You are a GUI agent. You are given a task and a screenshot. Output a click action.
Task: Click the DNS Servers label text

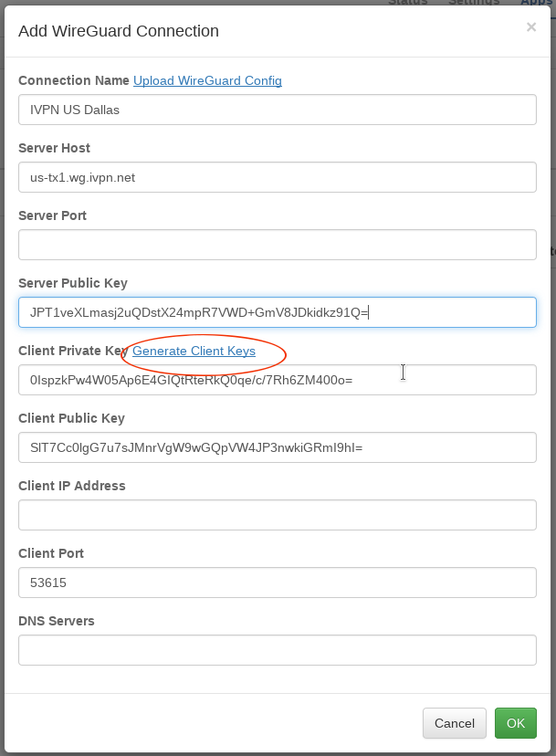[x=57, y=621]
